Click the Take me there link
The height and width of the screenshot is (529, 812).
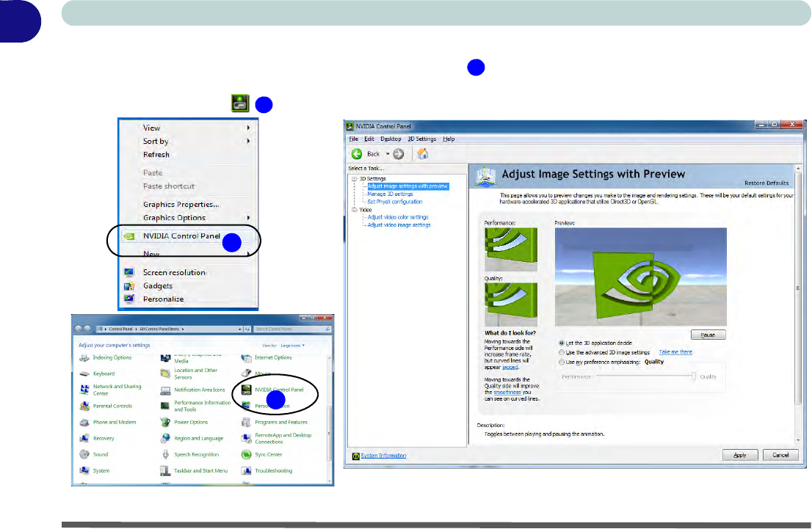(675, 352)
